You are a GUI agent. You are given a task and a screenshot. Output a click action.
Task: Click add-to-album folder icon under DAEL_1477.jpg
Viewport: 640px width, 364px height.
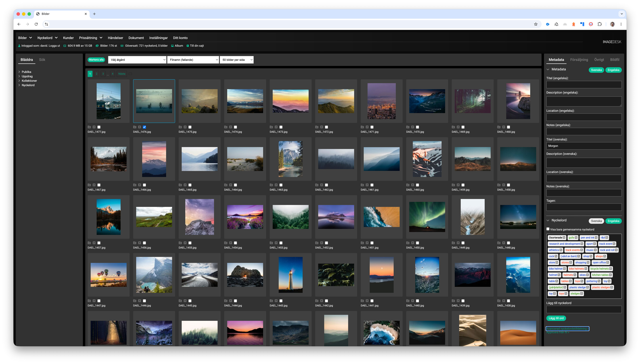pyautogui.click(x=89, y=127)
